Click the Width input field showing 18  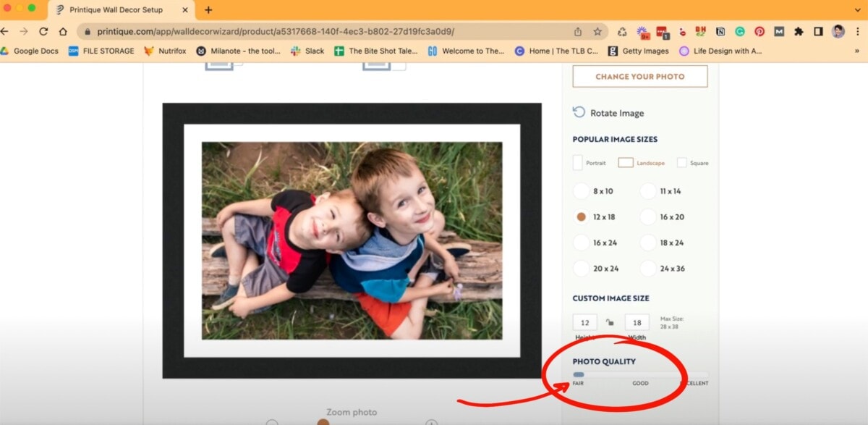pos(637,322)
